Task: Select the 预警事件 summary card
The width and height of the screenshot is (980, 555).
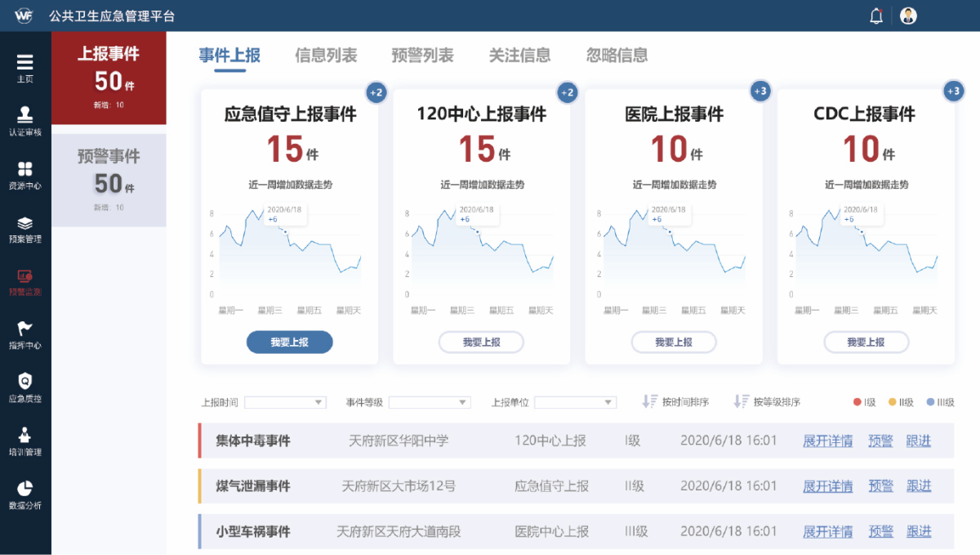Action: coord(109,180)
